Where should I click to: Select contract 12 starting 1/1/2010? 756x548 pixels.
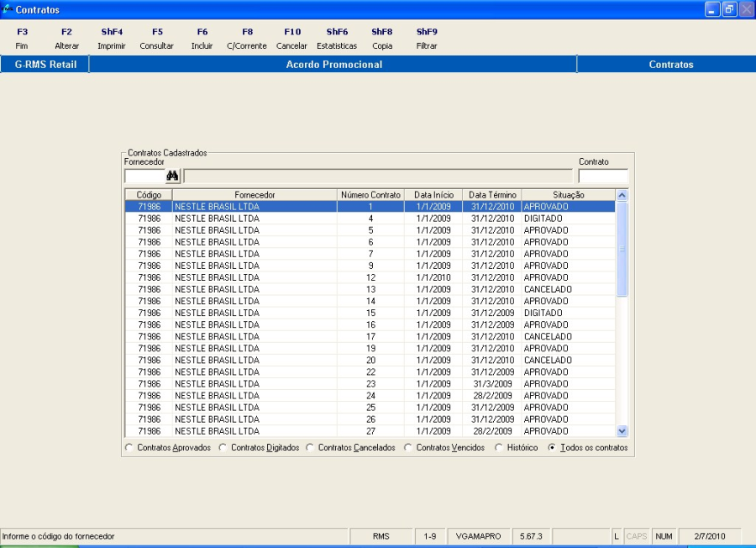[370, 277]
